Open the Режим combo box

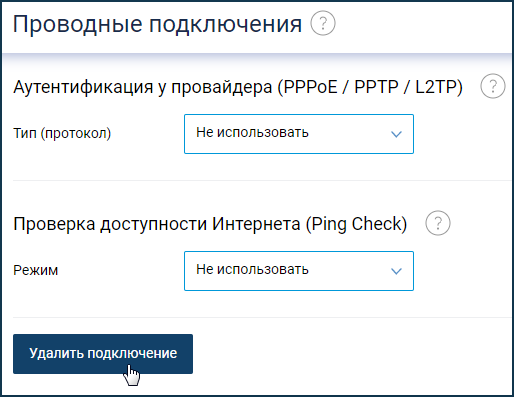[x=299, y=271]
